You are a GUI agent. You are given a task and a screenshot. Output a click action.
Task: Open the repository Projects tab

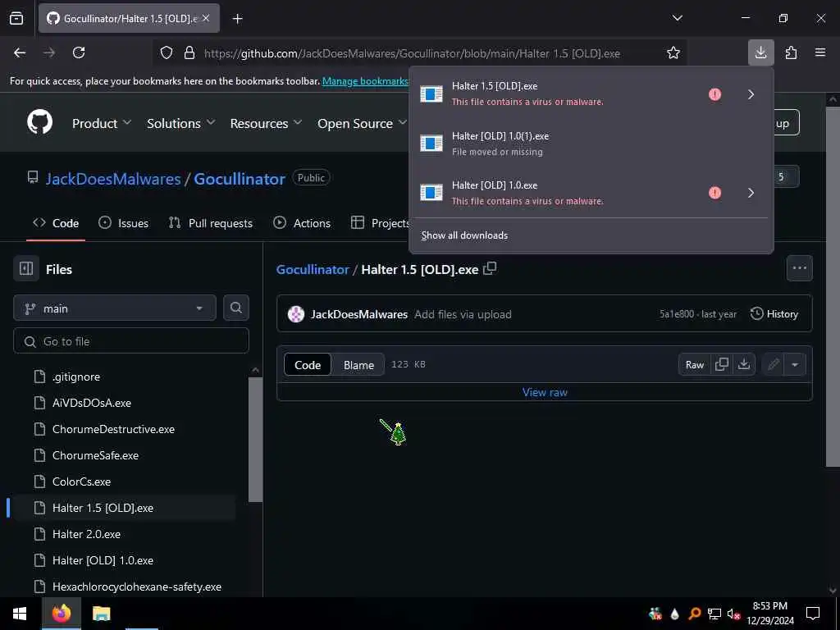point(380,223)
